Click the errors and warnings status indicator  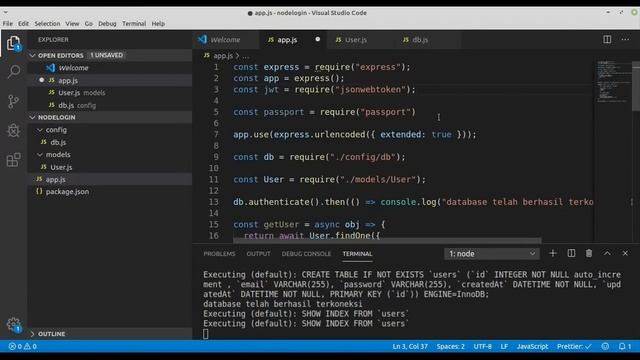click(23, 347)
